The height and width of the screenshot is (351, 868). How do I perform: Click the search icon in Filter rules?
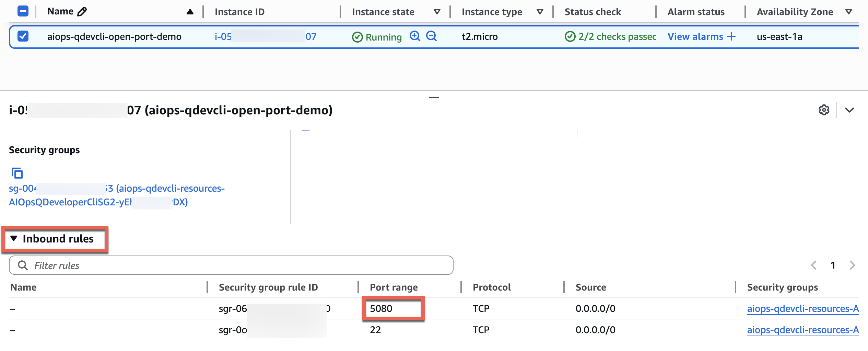point(23,265)
